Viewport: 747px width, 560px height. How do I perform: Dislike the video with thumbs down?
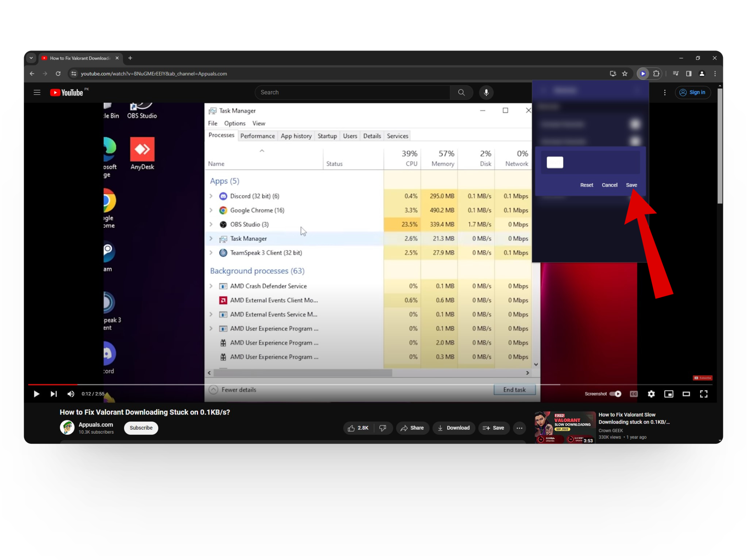click(382, 428)
